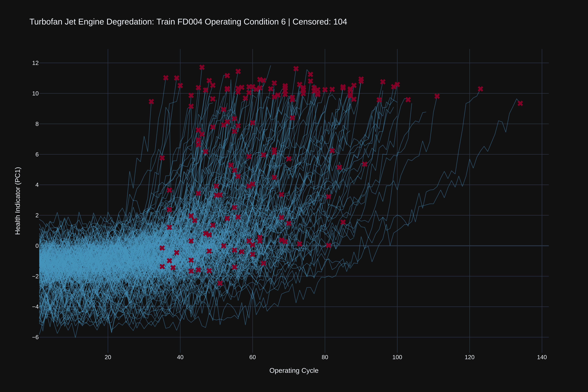Click y-axis tick label 8

click(x=37, y=124)
